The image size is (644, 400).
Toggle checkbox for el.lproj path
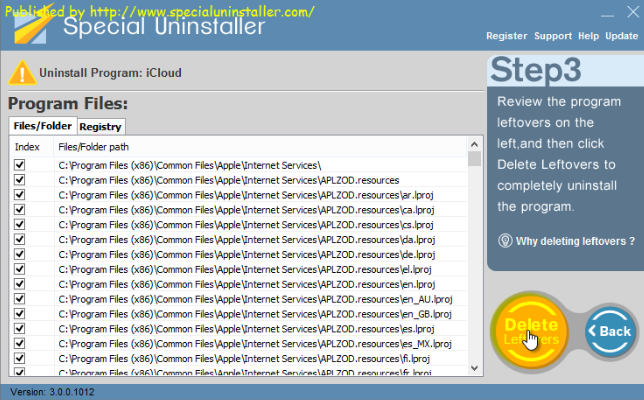pos(19,269)
